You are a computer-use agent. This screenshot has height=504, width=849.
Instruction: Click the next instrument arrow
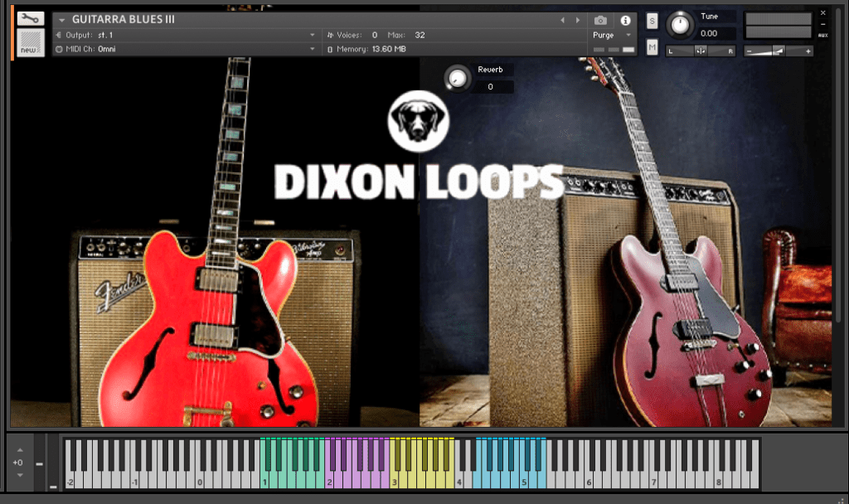pyautogui.click(x=577, y=20)
